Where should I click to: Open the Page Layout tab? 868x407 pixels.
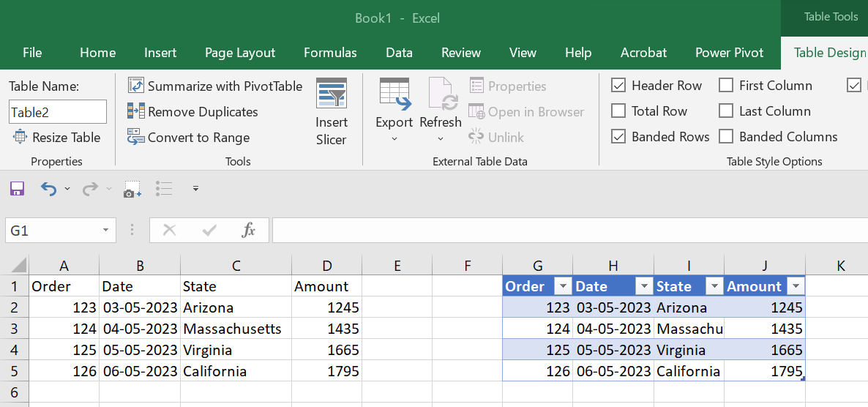click(240, 53)
